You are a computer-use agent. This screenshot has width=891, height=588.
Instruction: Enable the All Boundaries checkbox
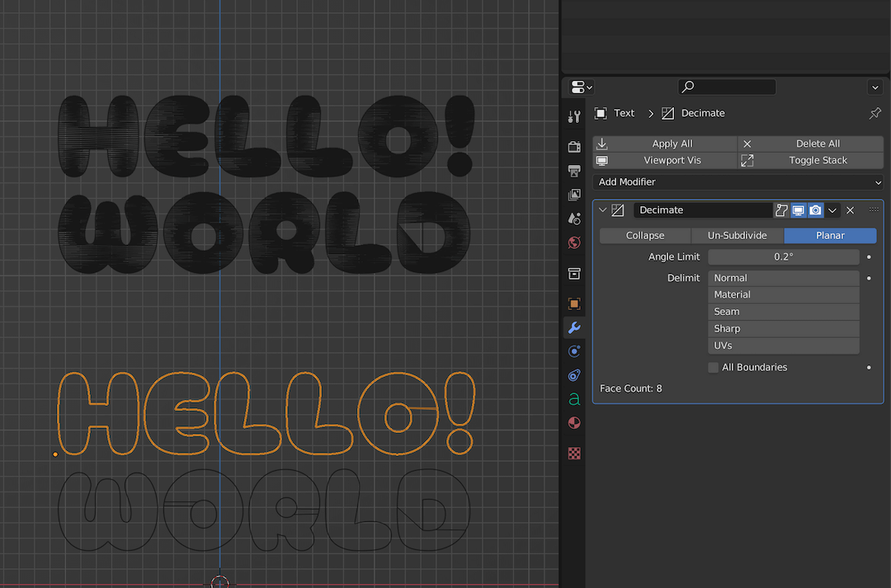click(713, 367)
